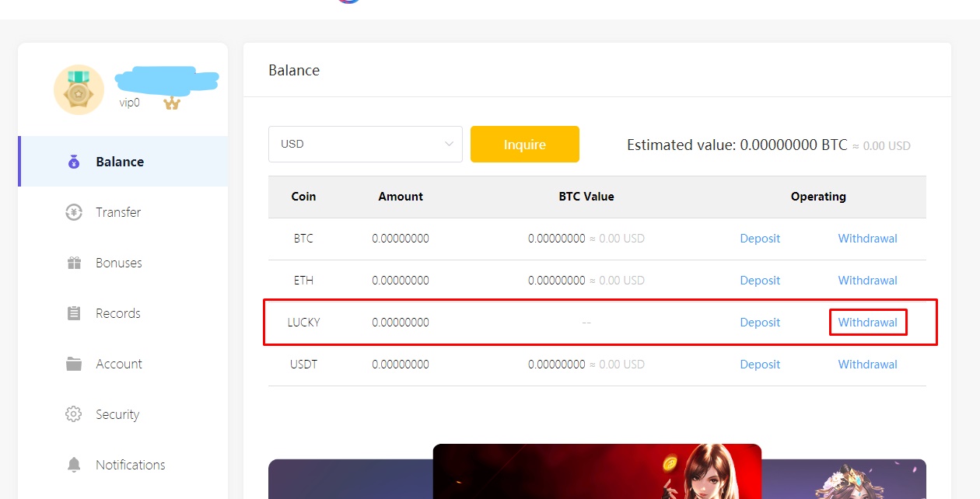This screenshot has width=980, height=499.
Task: Click Deposit link for LUCKY
Action: pyautogui.click(x=760, y=323)
